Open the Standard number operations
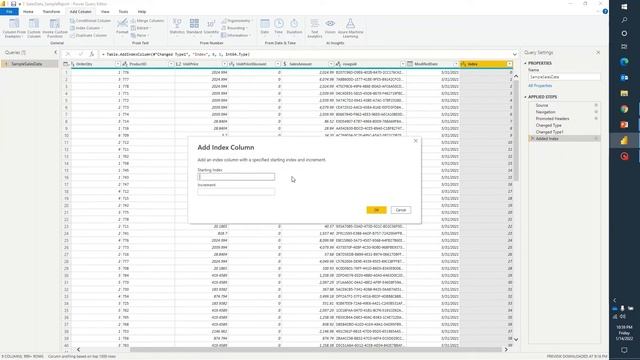The width and height of the screenshot is (640, 360). [194, 26]
